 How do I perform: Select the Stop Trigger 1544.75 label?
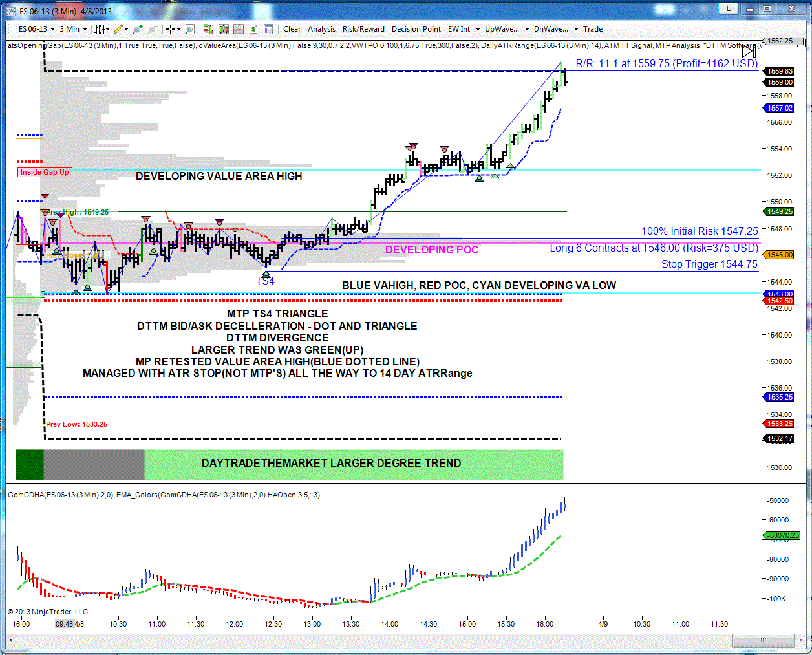coord(709,264)
